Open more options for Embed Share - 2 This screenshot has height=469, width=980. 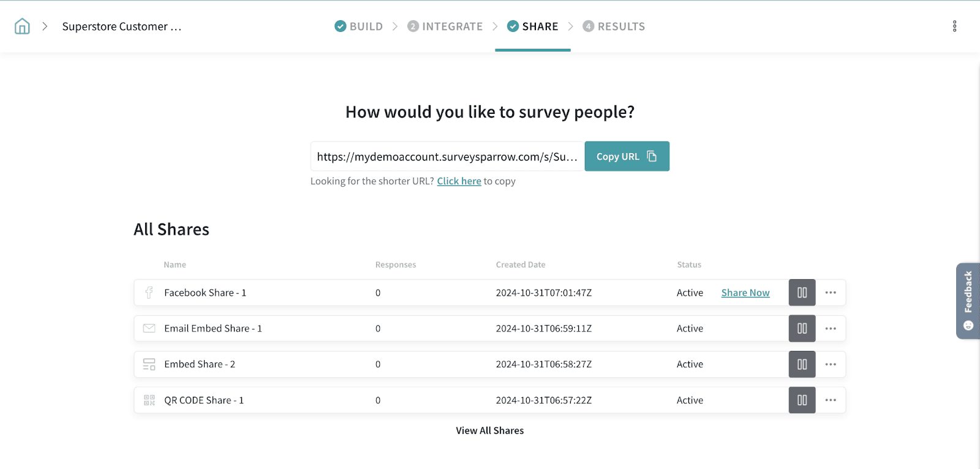click(x=831, y=364)
